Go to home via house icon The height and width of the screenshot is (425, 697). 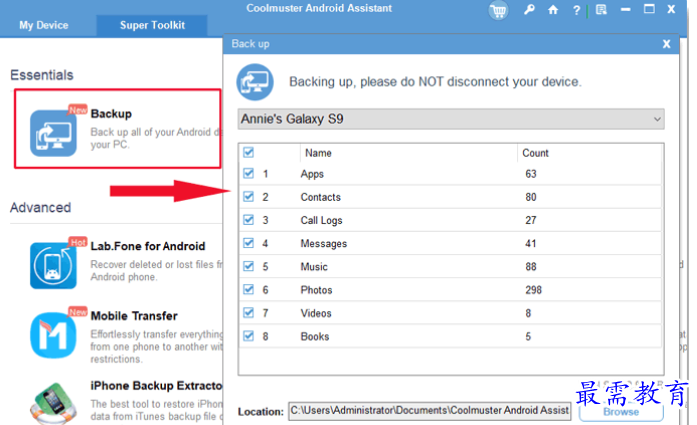(x=553, y=10)
